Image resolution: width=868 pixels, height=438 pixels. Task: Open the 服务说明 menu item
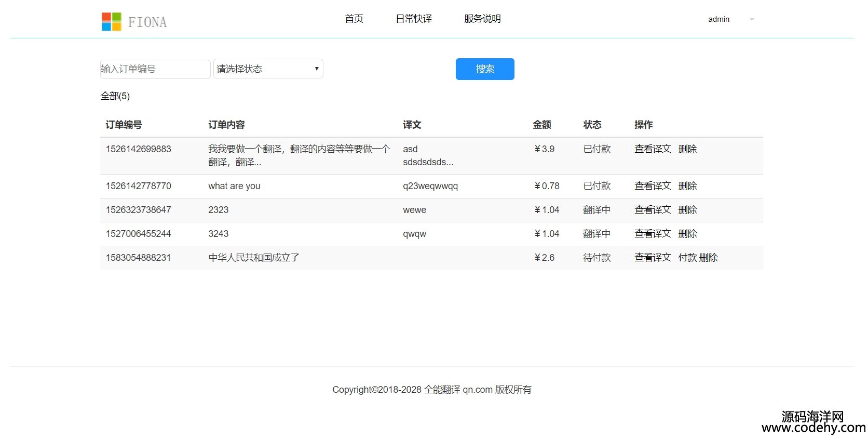click(x=482, y=19)
